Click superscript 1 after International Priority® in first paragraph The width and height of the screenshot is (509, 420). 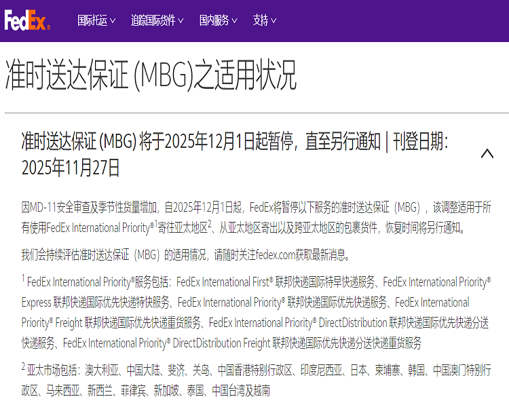pyautogui.click(x=155, y=223)
